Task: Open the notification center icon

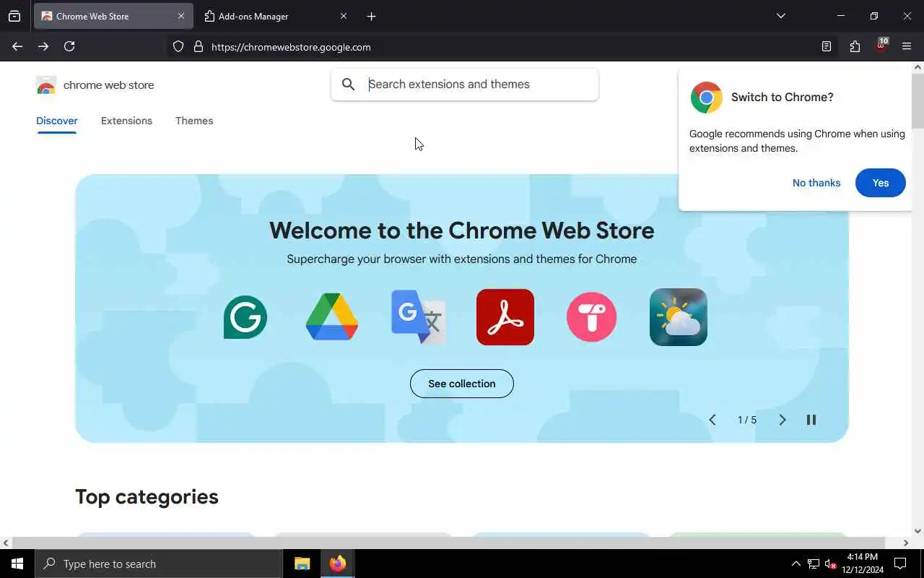Action: [900, 564]
